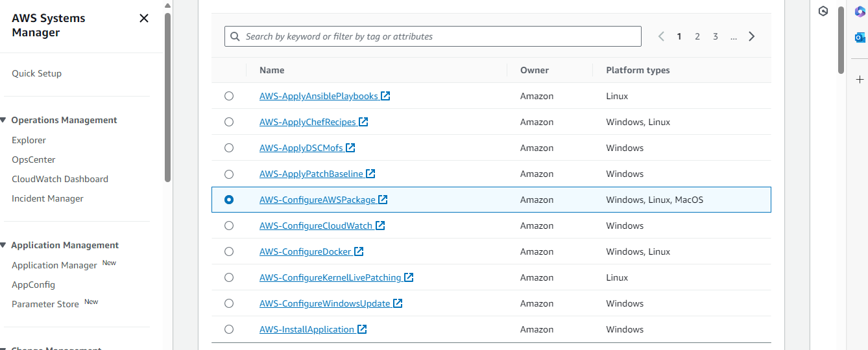Open external link icon beside AWS-ApplyAnsiblePlaybooks
This screenshot has height=350, width=868.
coord(385,96)
